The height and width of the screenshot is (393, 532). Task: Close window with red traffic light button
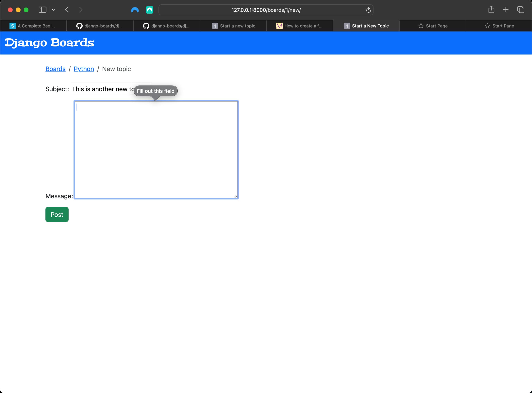click(10, 10)
